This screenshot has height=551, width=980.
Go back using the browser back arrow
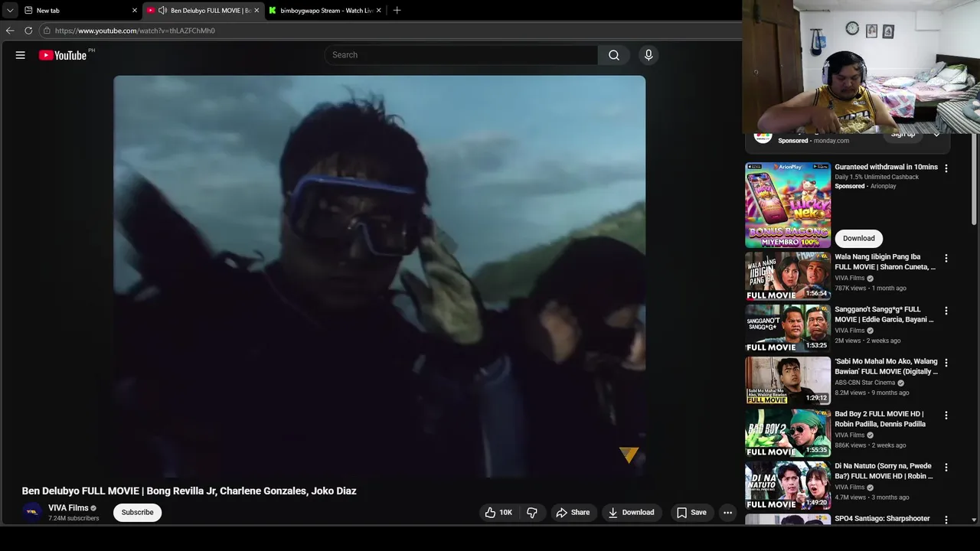10,31
